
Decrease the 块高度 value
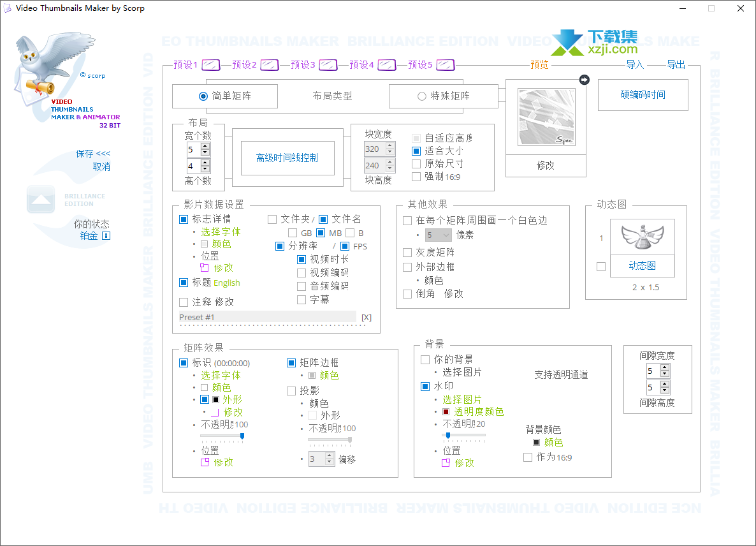coord(390,169)
